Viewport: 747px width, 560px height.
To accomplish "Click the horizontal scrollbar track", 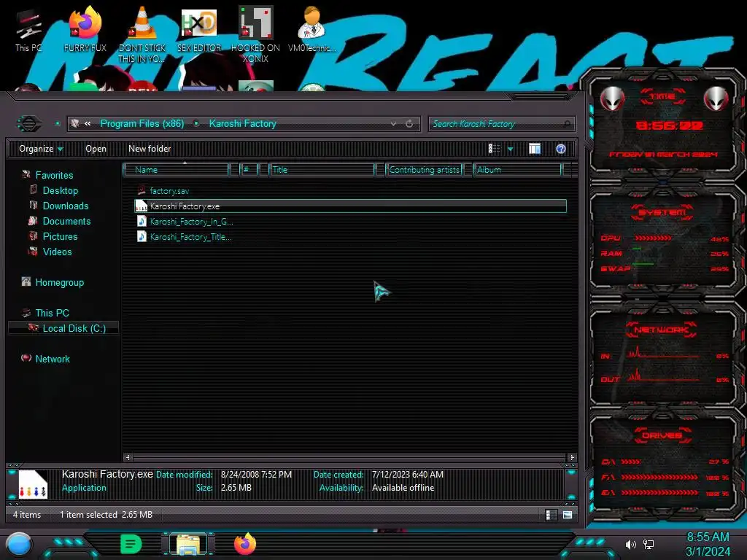I will (349, 458).
